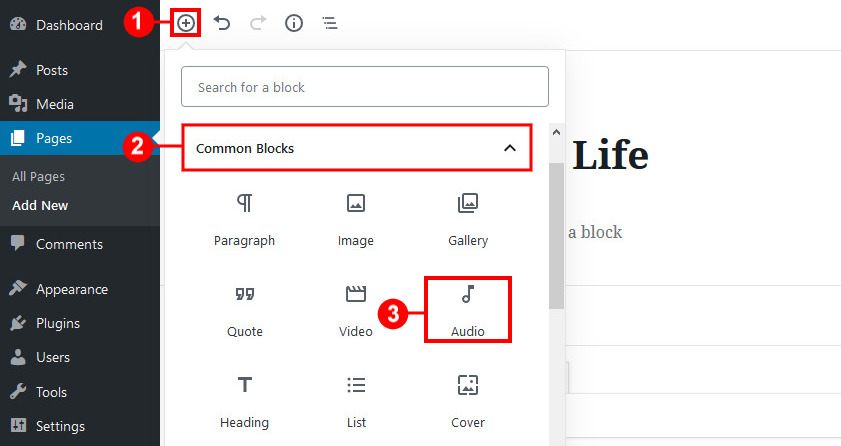Choose the List block
Viewport: 841px width, 446px height.
(x=356, y=402)
